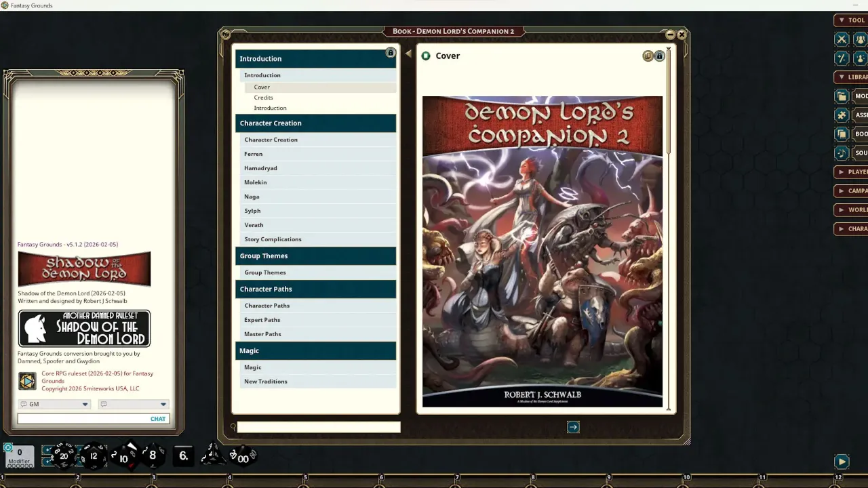Screen dimensions: 868x488
Task: Click the play arrow button bottom right
Action: point(842,462)
